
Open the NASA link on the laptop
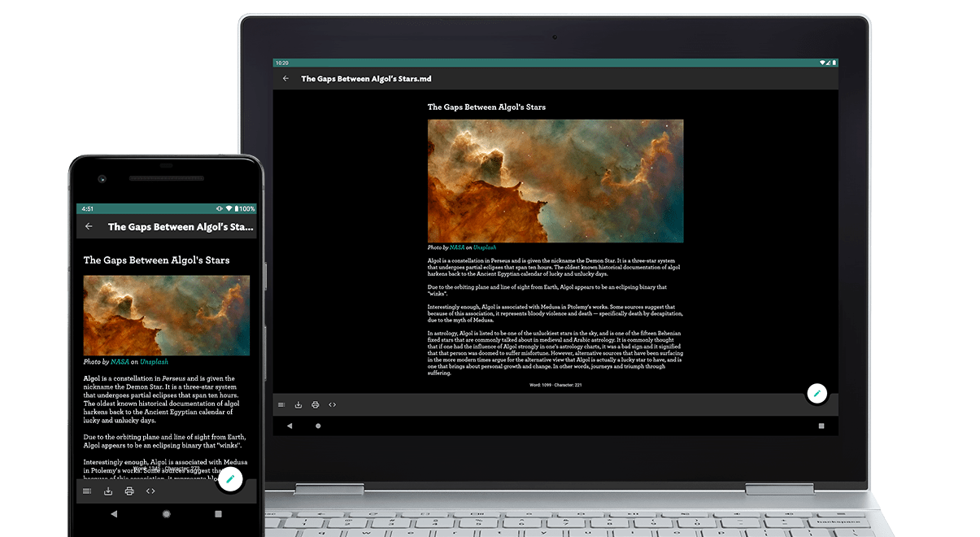457,247
